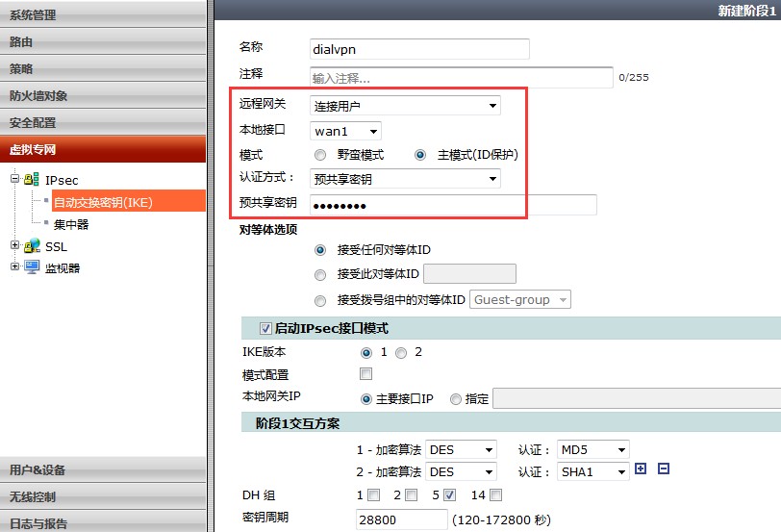Image resolution: width=781 pixels, height=532 pixels.
Task: Open the 本地接口 wan1 dropdown
Action: pyautogui.click(x=346, y=131)
